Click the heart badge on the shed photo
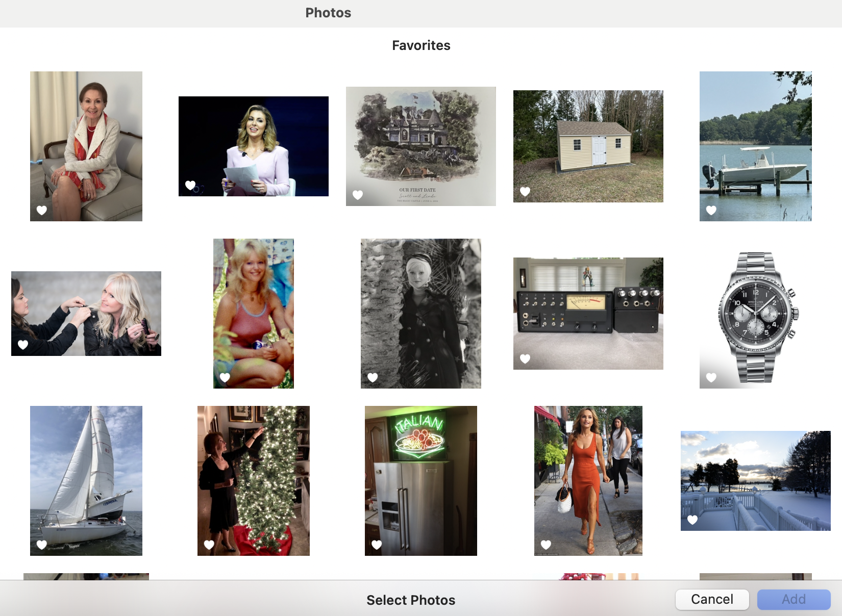 pos(525,191)
